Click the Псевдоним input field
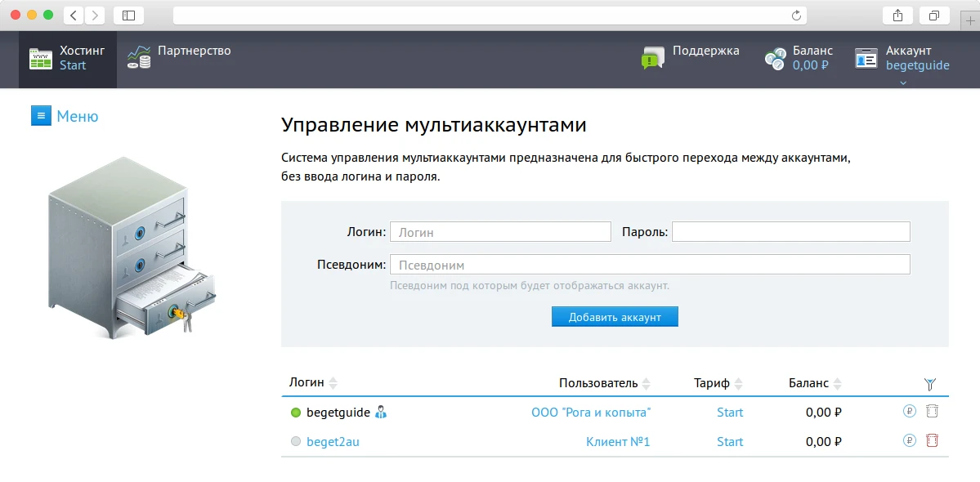The width and height of the screenshot is (980, 482). (650, 264)
